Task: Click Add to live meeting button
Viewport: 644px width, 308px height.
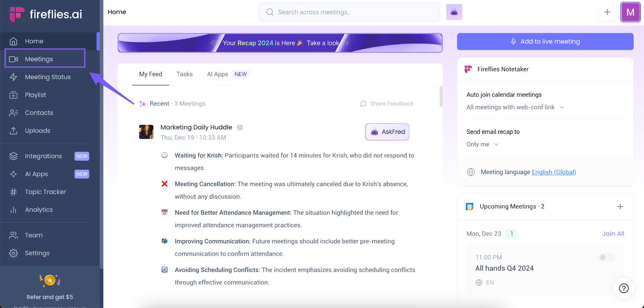Action: point(545,41)
